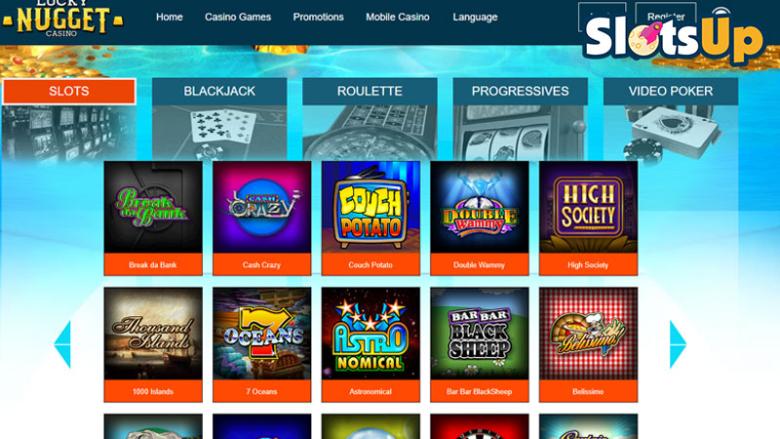Image resolution: width=780 pixels, height=439 pixels.
Task: Show previous games with left arrow
Action: coord(63,344)
